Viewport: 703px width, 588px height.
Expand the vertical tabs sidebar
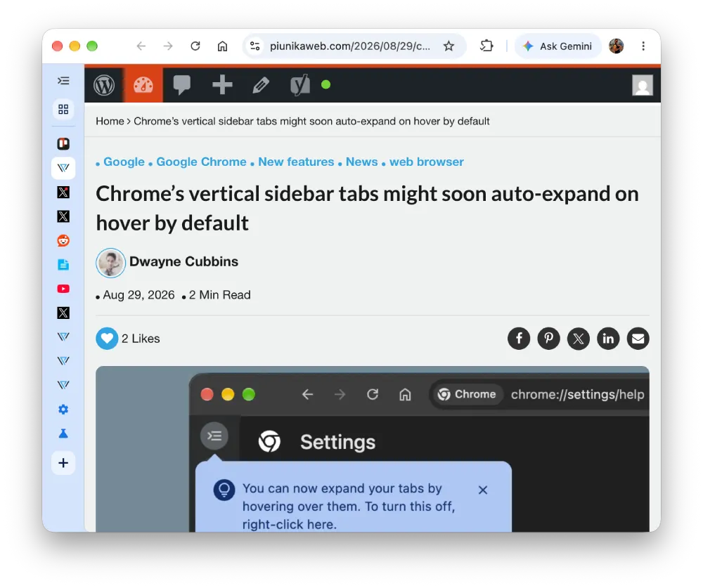[63, 81]
